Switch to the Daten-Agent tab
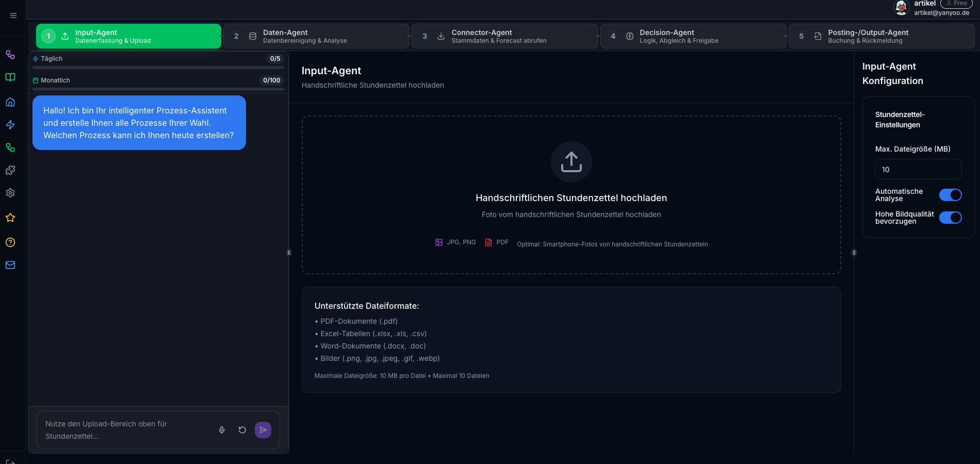The width and height of the screenshot is (980, 464). [x=316, y=36]
